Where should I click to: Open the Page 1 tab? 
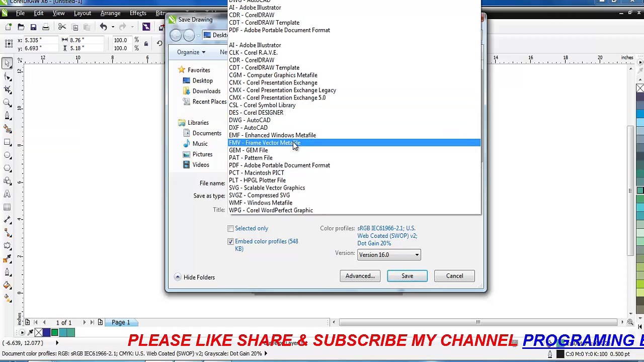pyautogui.click(x=121, y=322)
